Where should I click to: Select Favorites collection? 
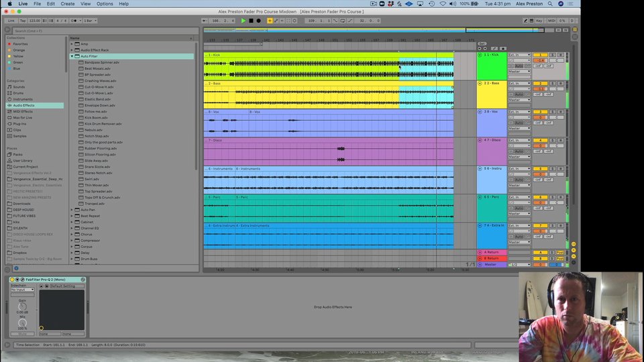(x=20, y=44)
